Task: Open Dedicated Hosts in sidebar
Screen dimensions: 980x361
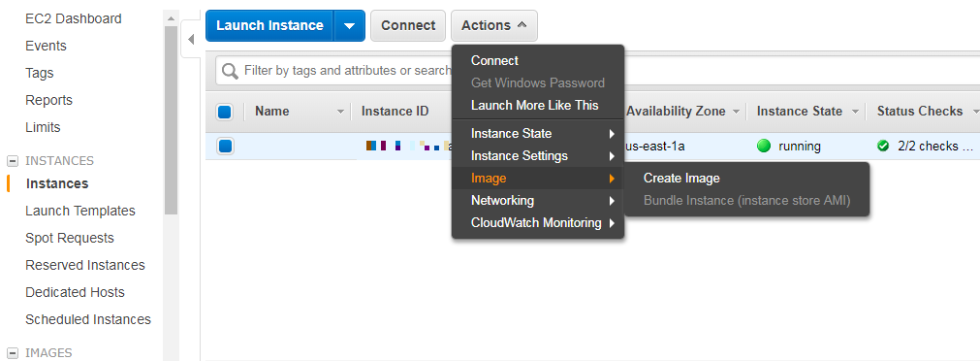Action: pos(75,292)
